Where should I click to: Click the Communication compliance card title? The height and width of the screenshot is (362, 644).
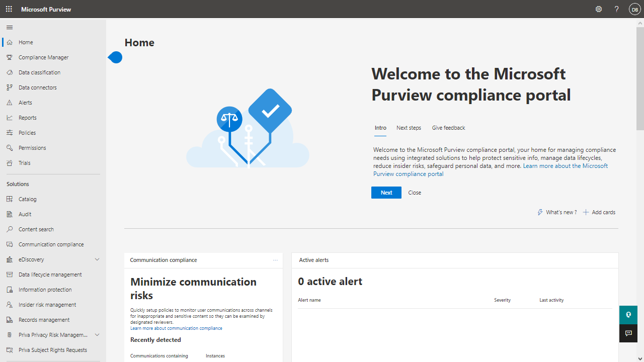tap(164, 260)
